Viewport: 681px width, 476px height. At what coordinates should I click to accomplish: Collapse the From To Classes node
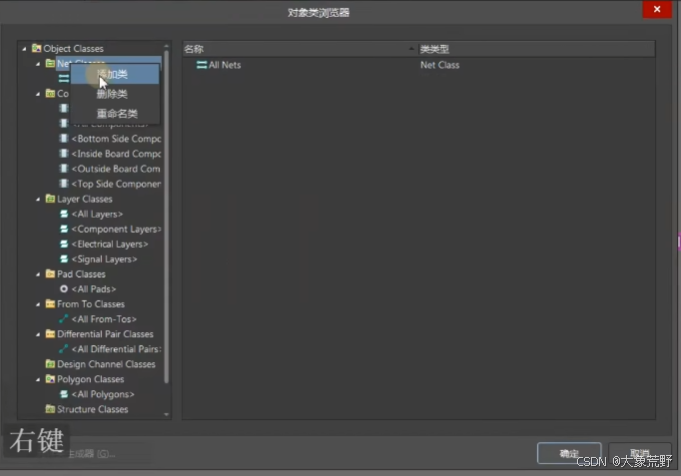point(38,304)
